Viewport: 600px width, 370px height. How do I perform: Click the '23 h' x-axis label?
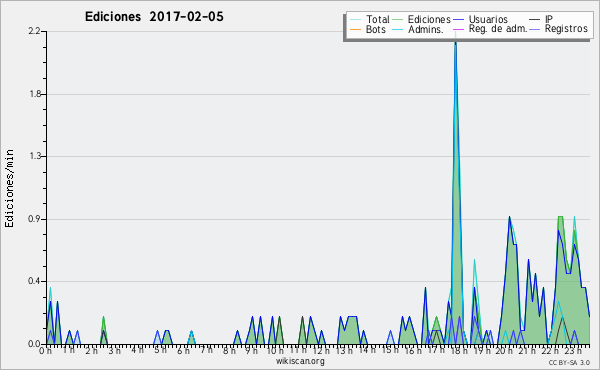click(573, 351)
